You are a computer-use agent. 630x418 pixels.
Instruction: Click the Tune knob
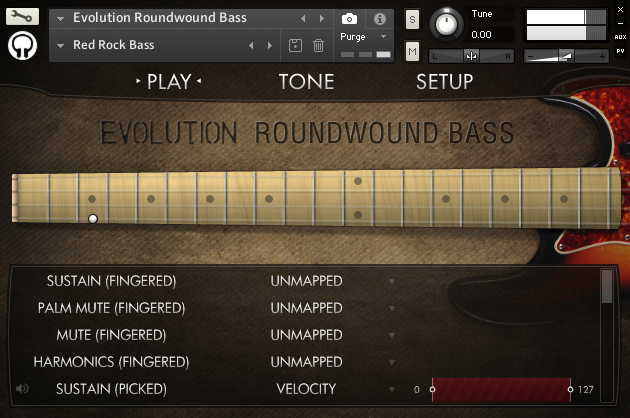click(446, 25)
